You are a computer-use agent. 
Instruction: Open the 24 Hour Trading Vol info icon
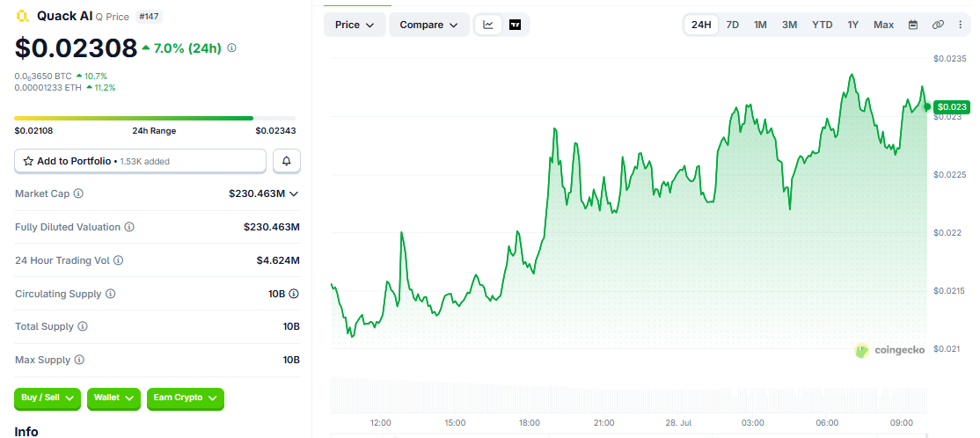[x=118, y=260]
